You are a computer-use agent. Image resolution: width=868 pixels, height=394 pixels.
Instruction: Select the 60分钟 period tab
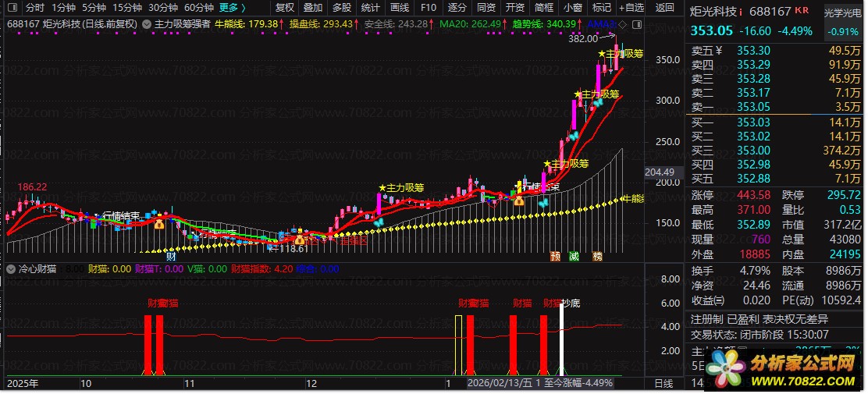[199, 8]
